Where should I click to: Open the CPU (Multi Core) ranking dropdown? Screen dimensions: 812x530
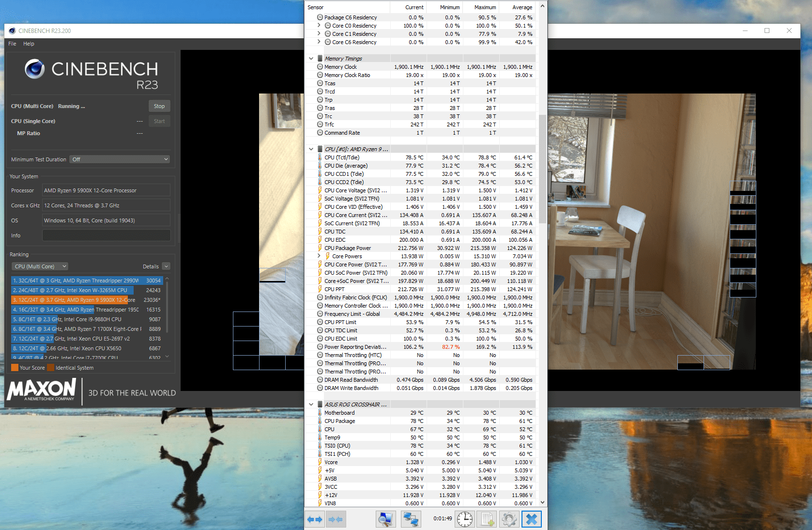tap(40, 266)
